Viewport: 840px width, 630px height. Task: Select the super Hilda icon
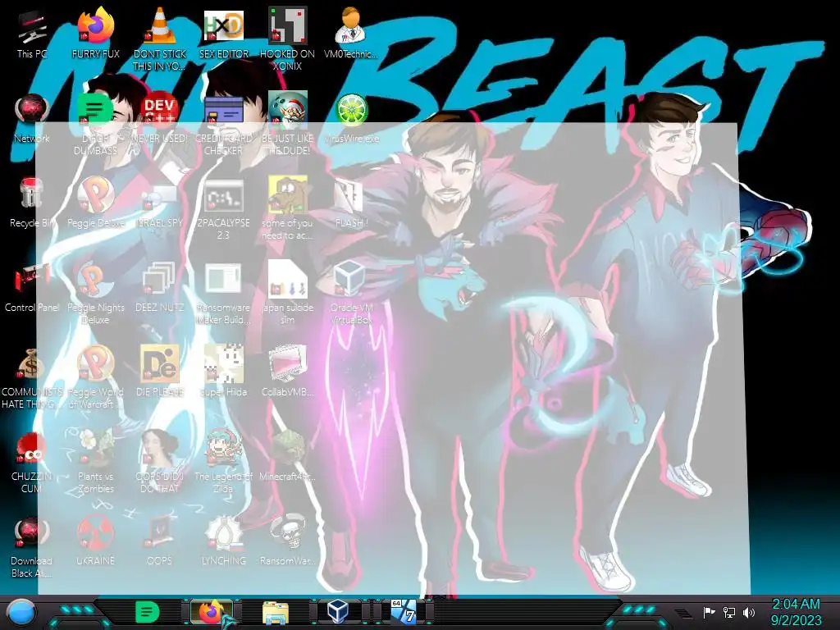223,371
